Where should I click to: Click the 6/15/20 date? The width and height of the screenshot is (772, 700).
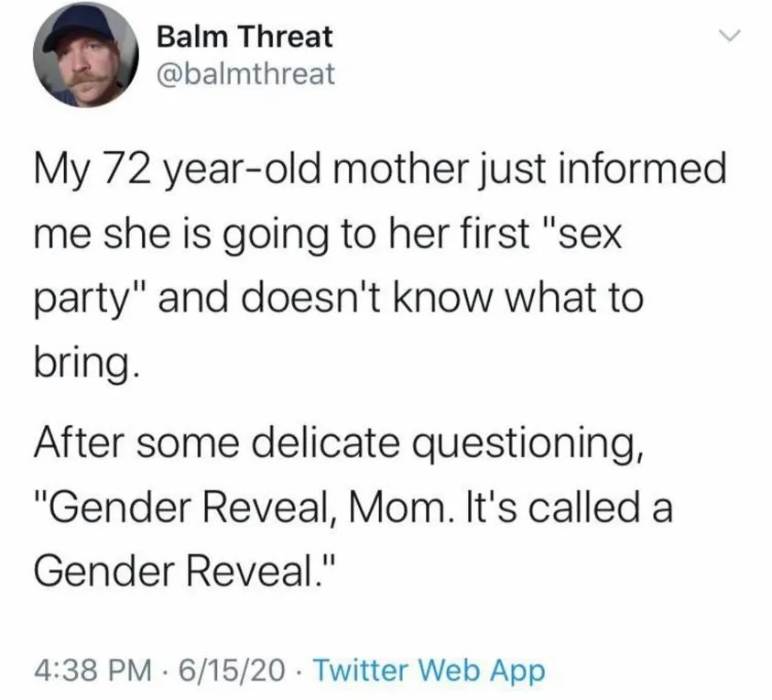(x=232, y=670)
